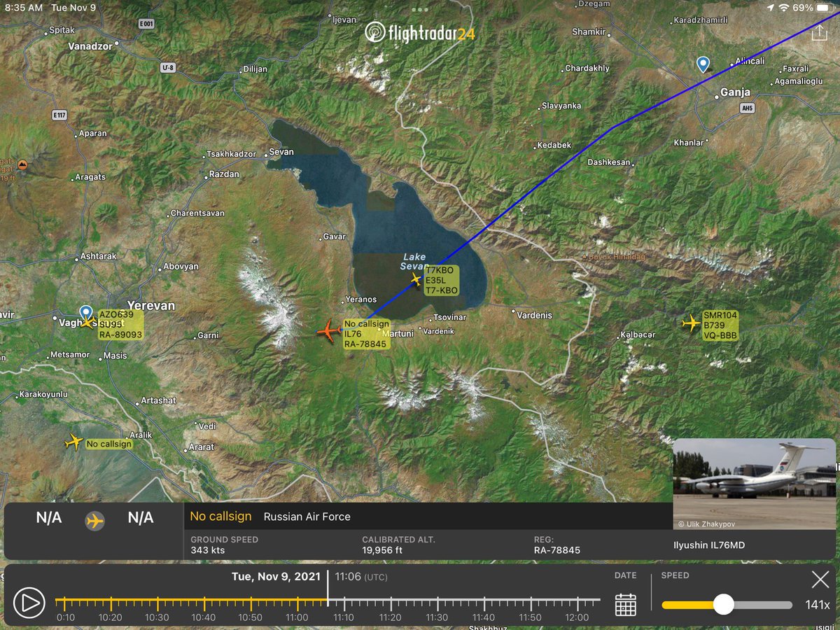This screenshot has width=840, height=630.
Task: Tap the 8:35 AM clock in status bar
Action: (23, 8)
